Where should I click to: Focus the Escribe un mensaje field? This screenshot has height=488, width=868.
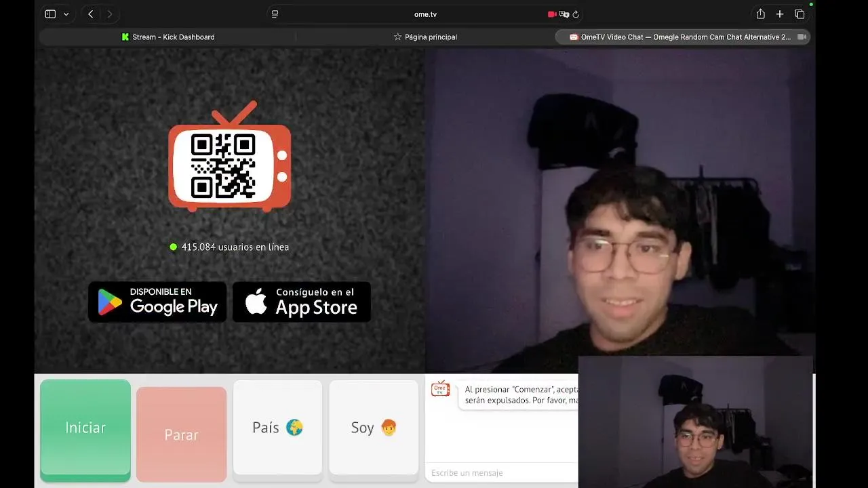502,473
